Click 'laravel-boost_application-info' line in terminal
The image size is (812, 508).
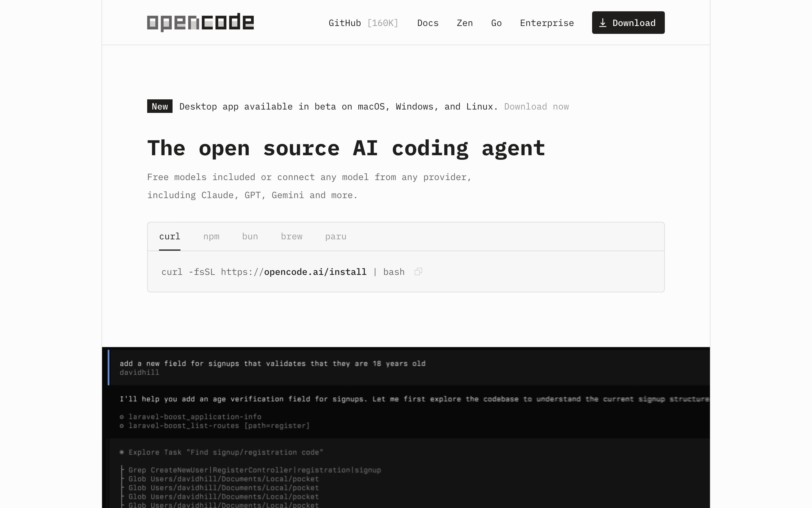pos(191,417)
